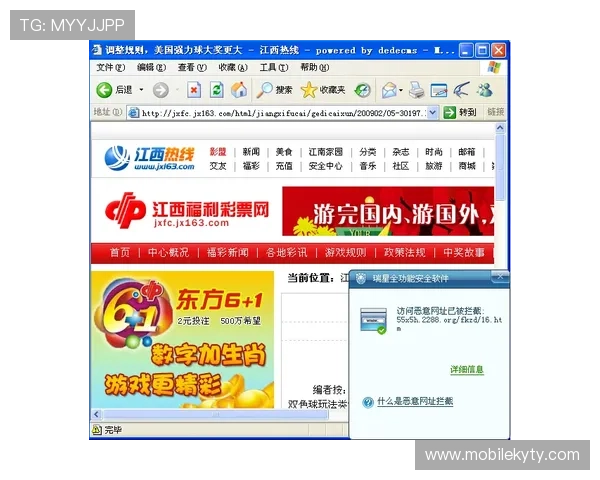
Task: Click the Refresh page icon
Action: coord(216,90)
